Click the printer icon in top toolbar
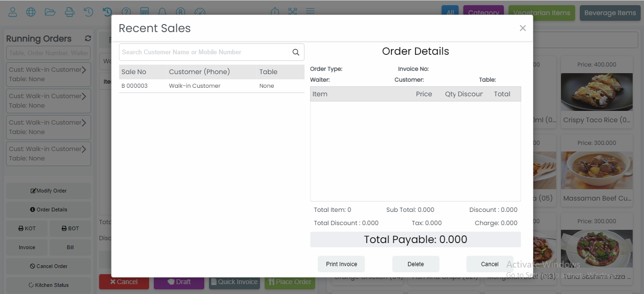 point(69,12)
